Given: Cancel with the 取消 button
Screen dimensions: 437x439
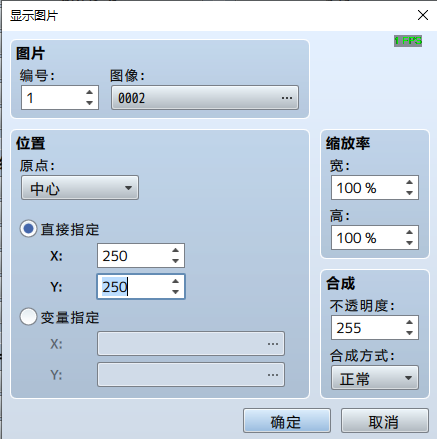Looking at the screenshot, I should coord(385,421).
